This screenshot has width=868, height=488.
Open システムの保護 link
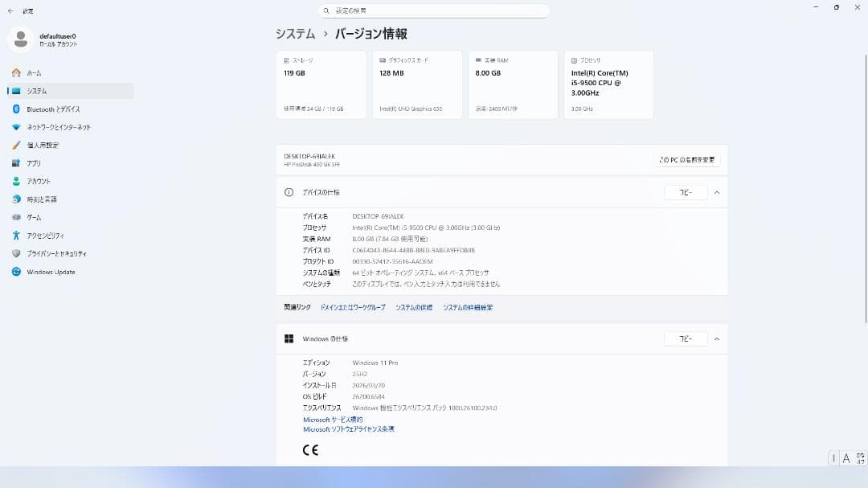414,307
